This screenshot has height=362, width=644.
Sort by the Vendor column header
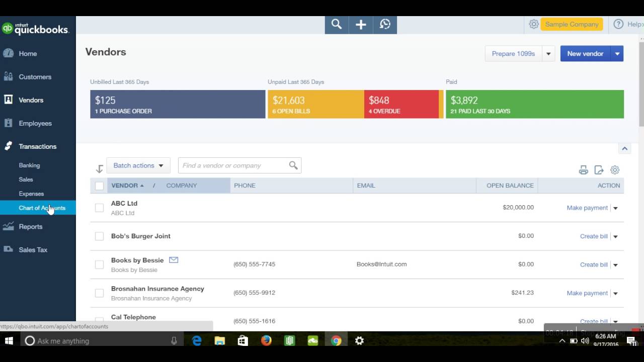coord(127,186)
